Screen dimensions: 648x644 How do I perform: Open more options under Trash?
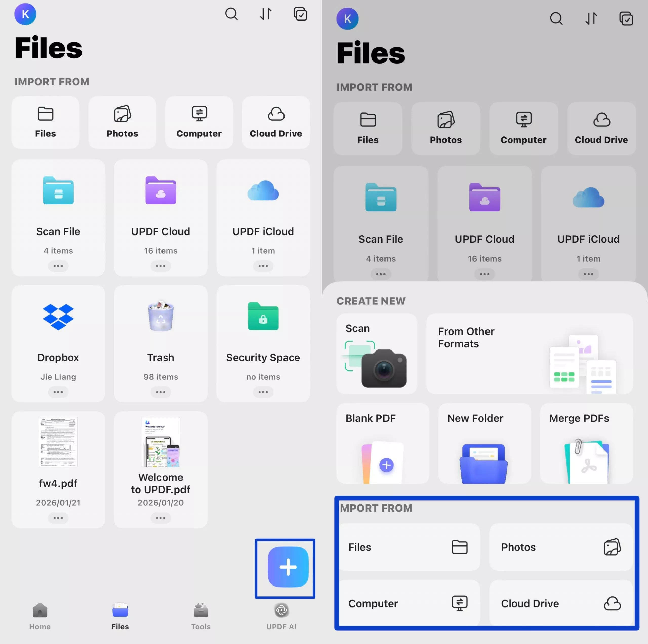[161, 392]
